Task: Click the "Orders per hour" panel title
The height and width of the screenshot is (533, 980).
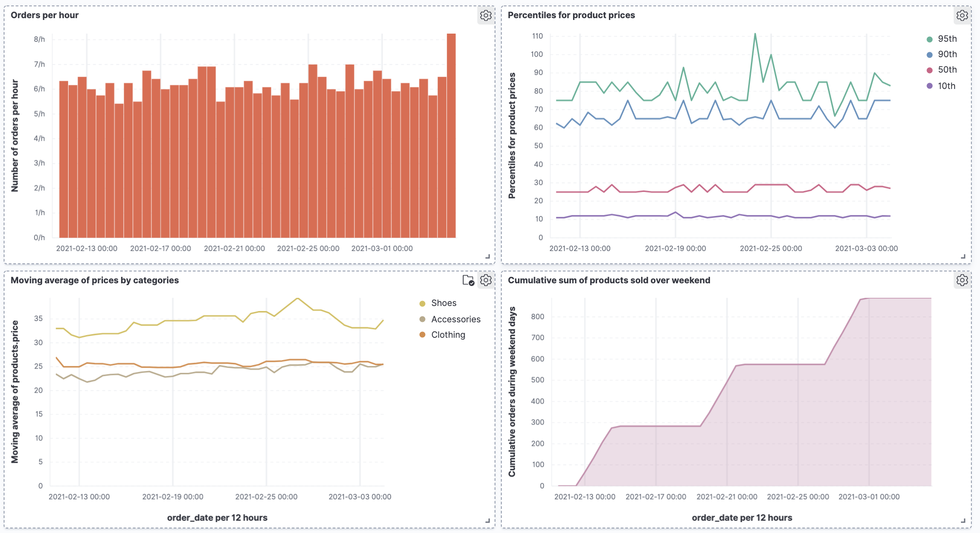Action: [44, 15]
